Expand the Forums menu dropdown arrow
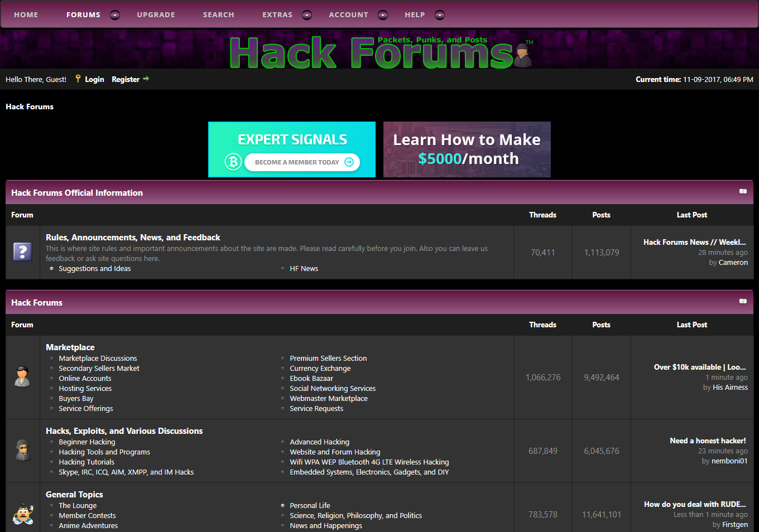 (115, 15)
